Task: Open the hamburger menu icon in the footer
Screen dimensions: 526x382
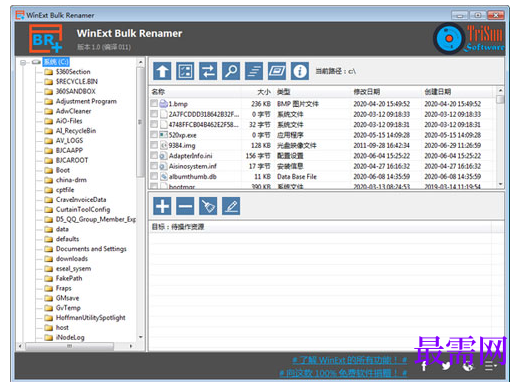Action: pos(490,366)
